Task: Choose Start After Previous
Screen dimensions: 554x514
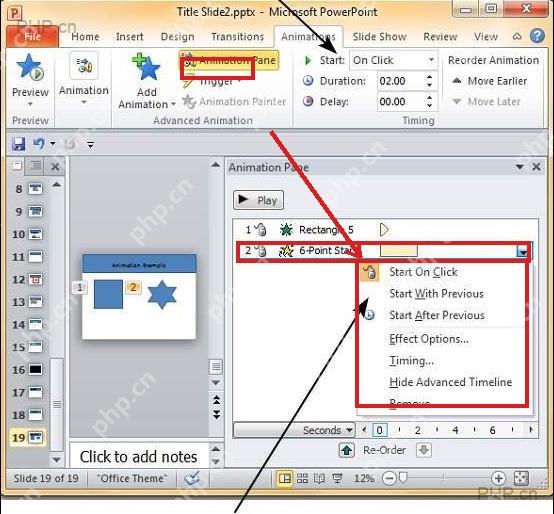Action: [x=437, y=315]
